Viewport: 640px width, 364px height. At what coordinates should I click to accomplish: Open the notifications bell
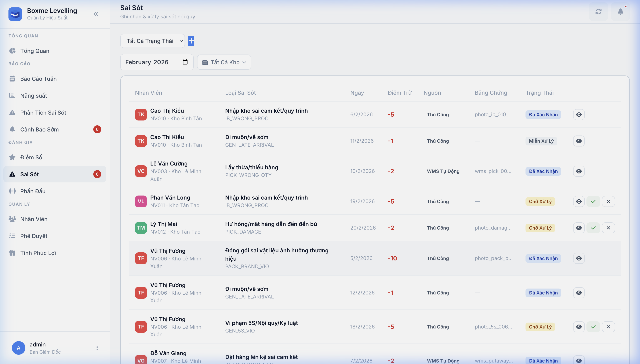click(620, 12)
